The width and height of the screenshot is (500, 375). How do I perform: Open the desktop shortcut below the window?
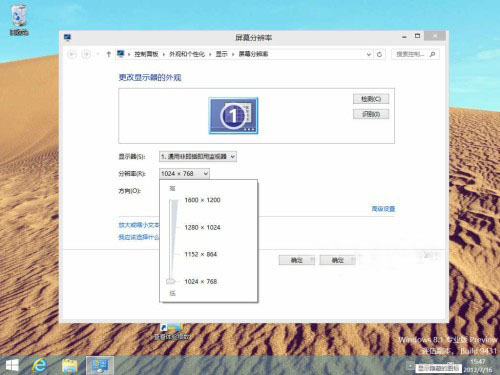pos(171,331)
